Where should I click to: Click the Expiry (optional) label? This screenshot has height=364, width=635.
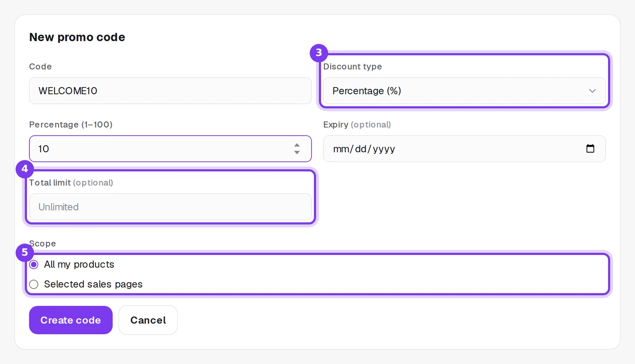click(x=357, y=125)
